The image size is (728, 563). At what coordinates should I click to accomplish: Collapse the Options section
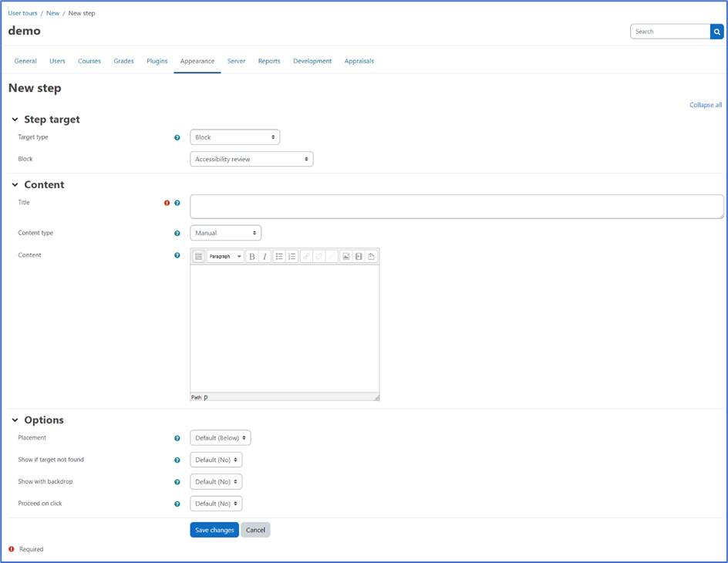point(15,420)
